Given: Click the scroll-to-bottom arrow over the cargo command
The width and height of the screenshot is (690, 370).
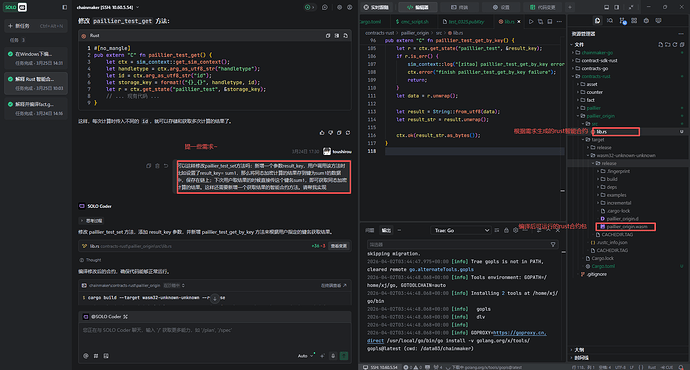Looking at the screenshot, I should pyautogui.click(x=215, y=298).
